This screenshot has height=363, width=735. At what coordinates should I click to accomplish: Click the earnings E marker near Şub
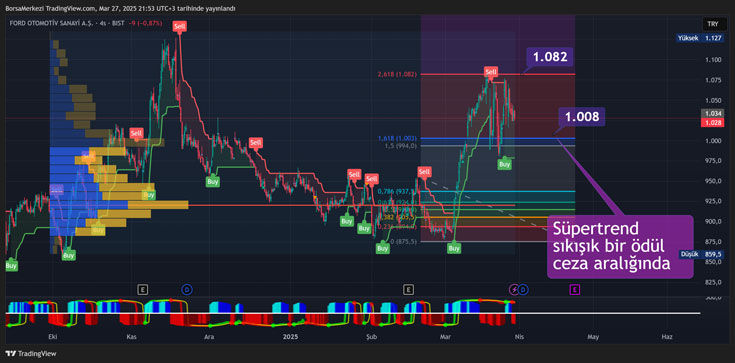coord(408,290)
